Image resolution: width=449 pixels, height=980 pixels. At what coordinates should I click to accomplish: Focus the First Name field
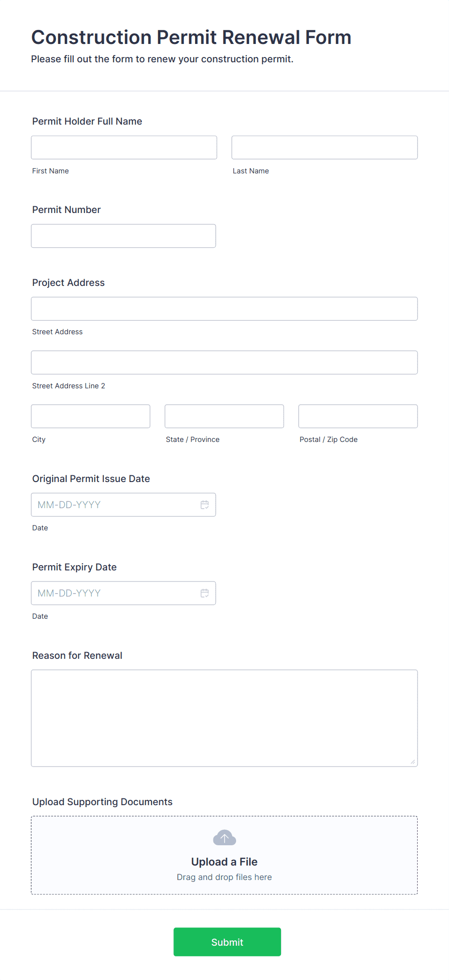click(x=124, y=147)
